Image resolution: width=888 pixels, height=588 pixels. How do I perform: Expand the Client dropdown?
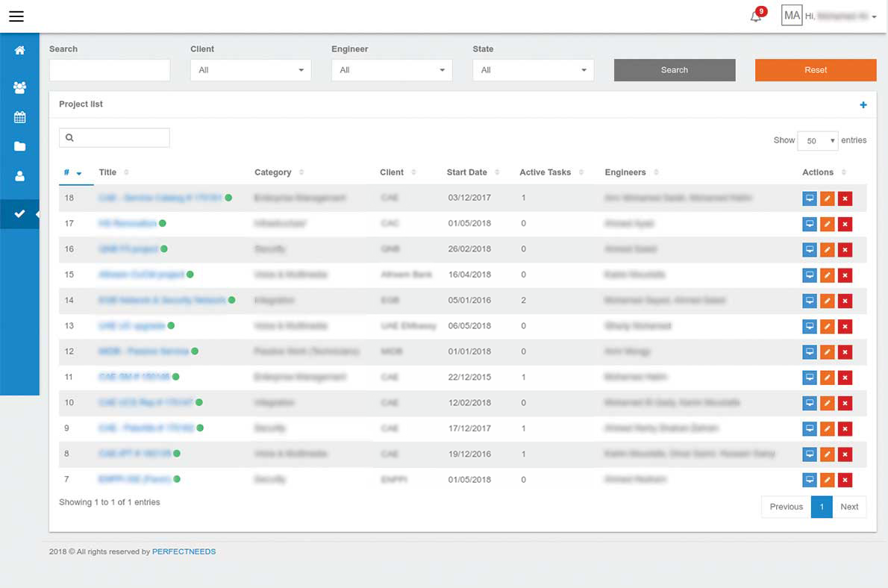pos(250,70)
